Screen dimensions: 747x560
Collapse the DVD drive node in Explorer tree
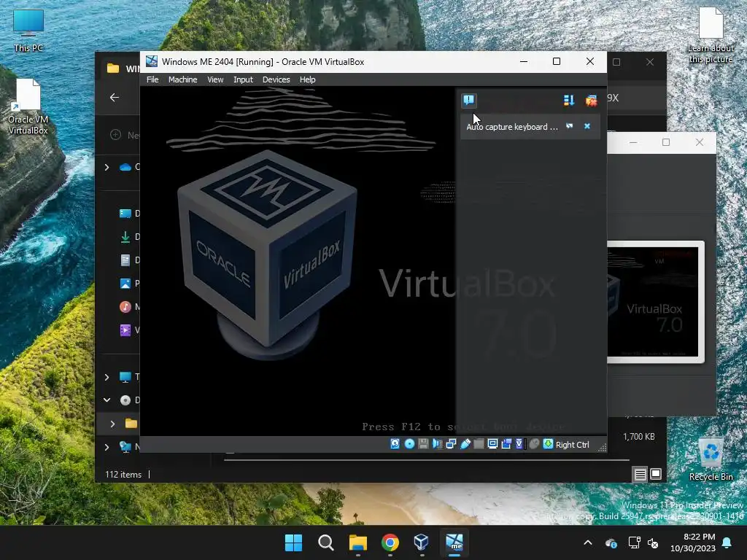point(107,400)
